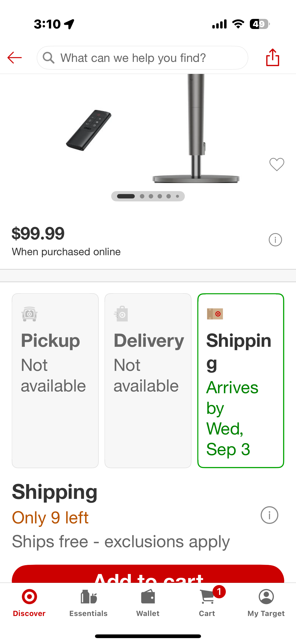Tap the red back arrow
Viewport: 296px width, 644px height.
coord(14,58)
